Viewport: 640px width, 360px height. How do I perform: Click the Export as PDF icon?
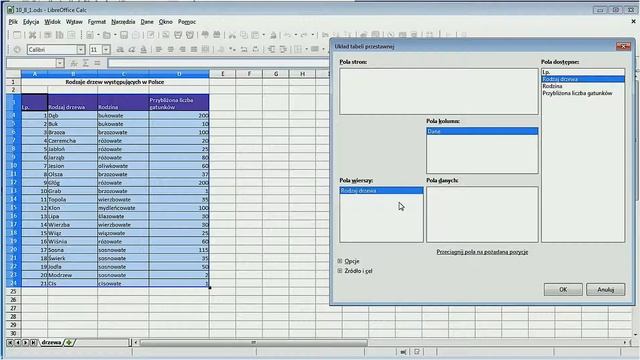pyautogui.click(x=166, y=36)
